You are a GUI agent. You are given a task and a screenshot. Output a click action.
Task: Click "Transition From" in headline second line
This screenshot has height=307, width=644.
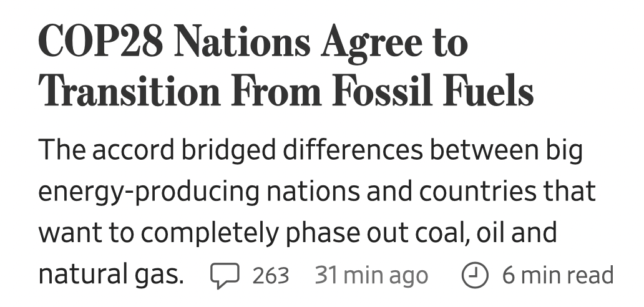coord(180,91)
